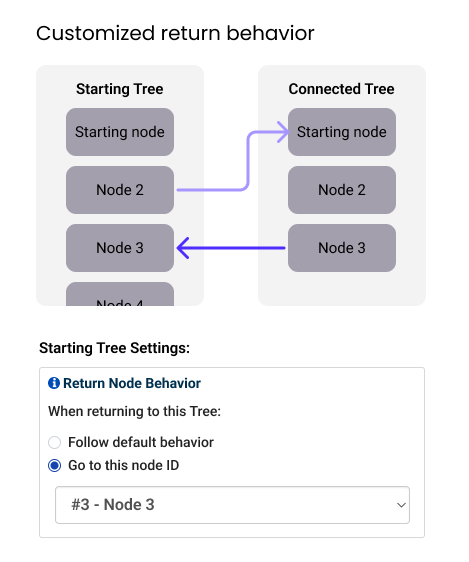This screenshot has height=562, width=469.
Task: Select the partially visible Node 4 box
Action: (x=120, y=294)
